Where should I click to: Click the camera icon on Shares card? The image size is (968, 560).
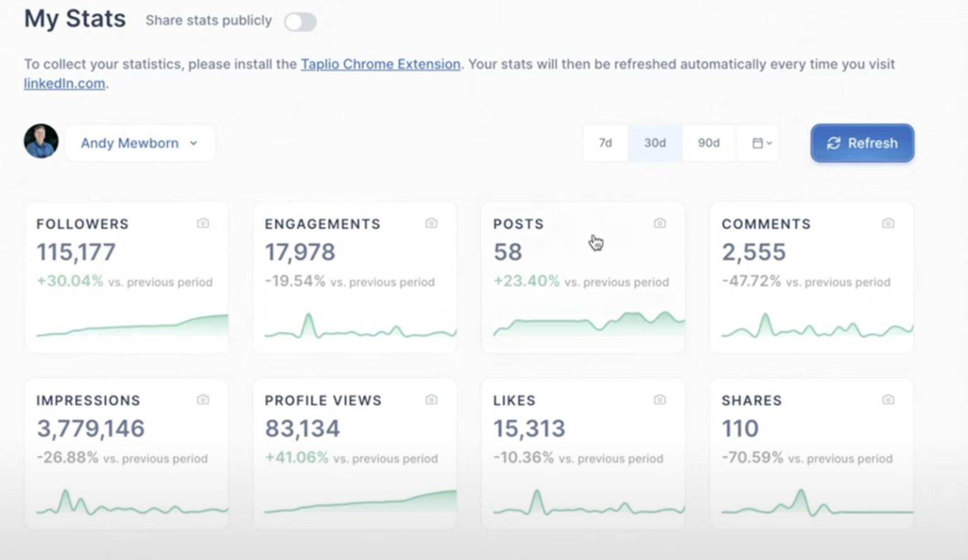click(x=887, y=399)
